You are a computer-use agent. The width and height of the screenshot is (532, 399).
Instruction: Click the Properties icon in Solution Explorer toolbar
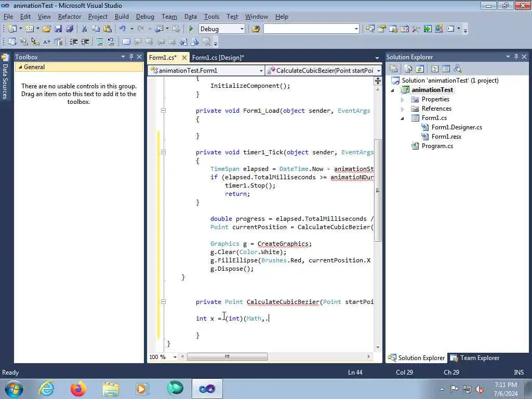click(394, 69)
